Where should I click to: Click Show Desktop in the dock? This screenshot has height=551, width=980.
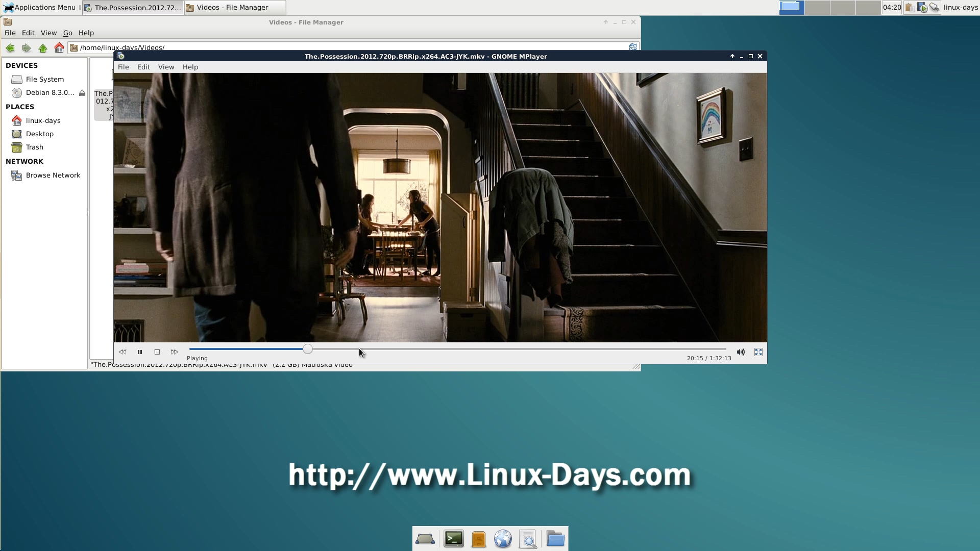425,539
